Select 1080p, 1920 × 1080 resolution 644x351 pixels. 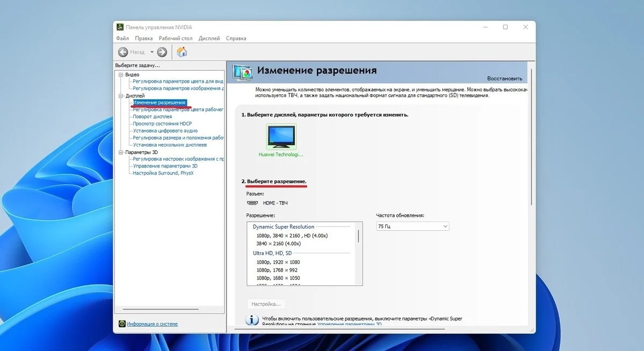tap(278, 262)
